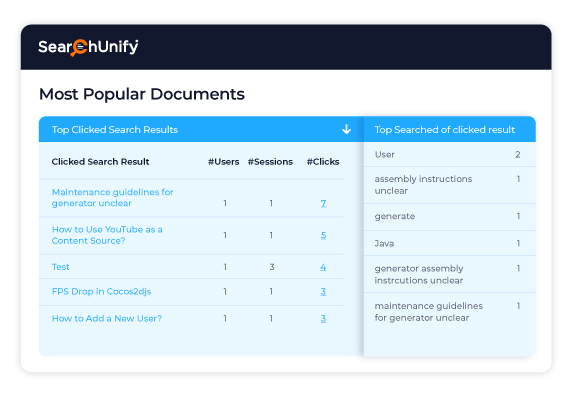
Task: Click the Top Searched of clicked result header
Action: coord(445,130)
